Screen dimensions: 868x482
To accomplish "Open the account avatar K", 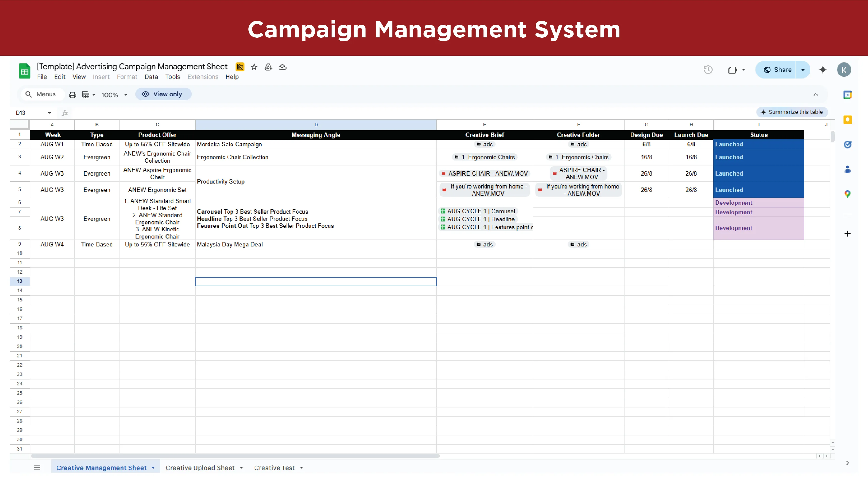I will tap(844, 70).
